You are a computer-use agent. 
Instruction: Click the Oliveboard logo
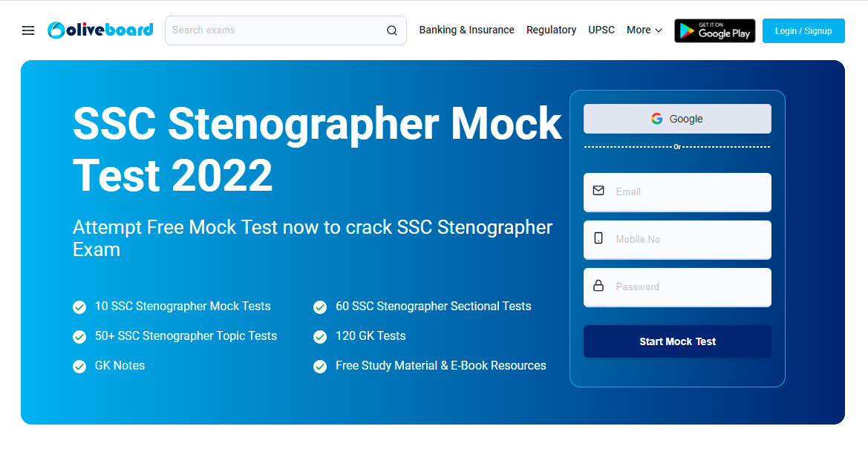(x=100, y=30)
